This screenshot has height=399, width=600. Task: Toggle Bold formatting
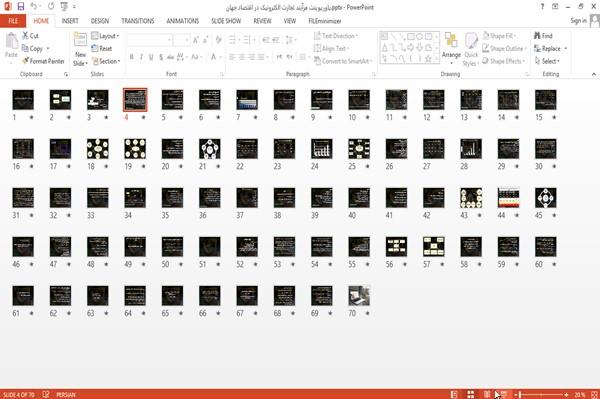point(132,57)
